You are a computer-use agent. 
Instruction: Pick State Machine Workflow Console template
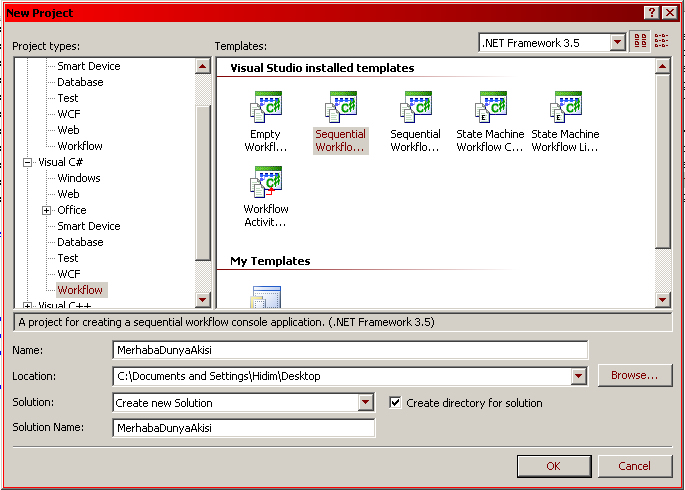(490, 121)
